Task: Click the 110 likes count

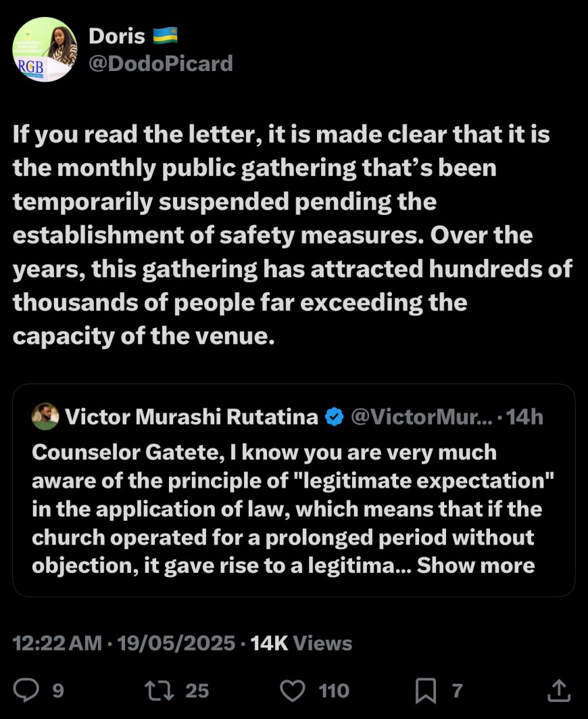Action: 334,691
